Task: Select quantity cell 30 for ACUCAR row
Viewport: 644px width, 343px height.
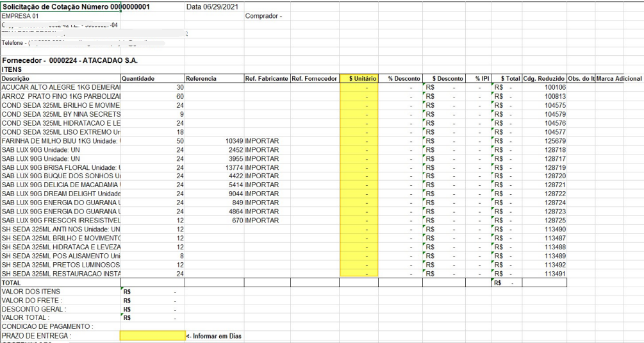Action: tap(153, 87)
